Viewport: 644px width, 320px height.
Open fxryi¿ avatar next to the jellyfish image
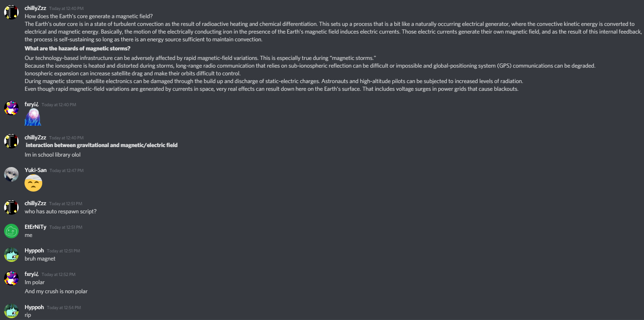[x=11, y=108]
